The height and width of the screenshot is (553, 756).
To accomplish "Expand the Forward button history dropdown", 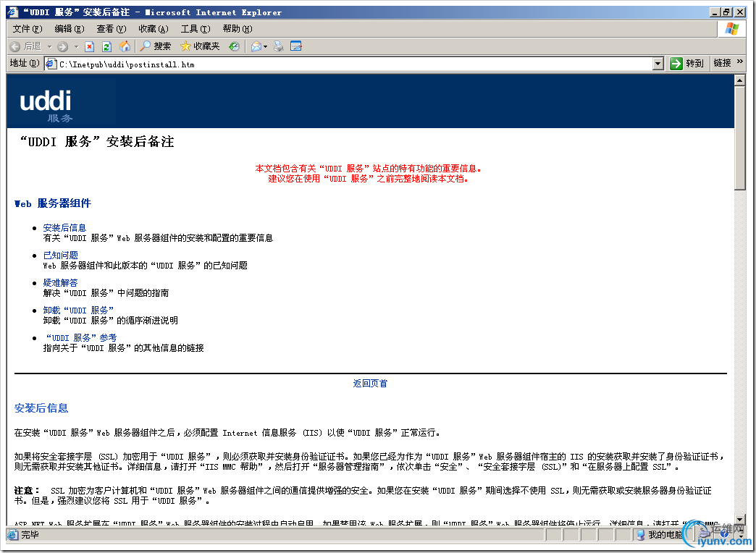I will (x=76, y=47).
